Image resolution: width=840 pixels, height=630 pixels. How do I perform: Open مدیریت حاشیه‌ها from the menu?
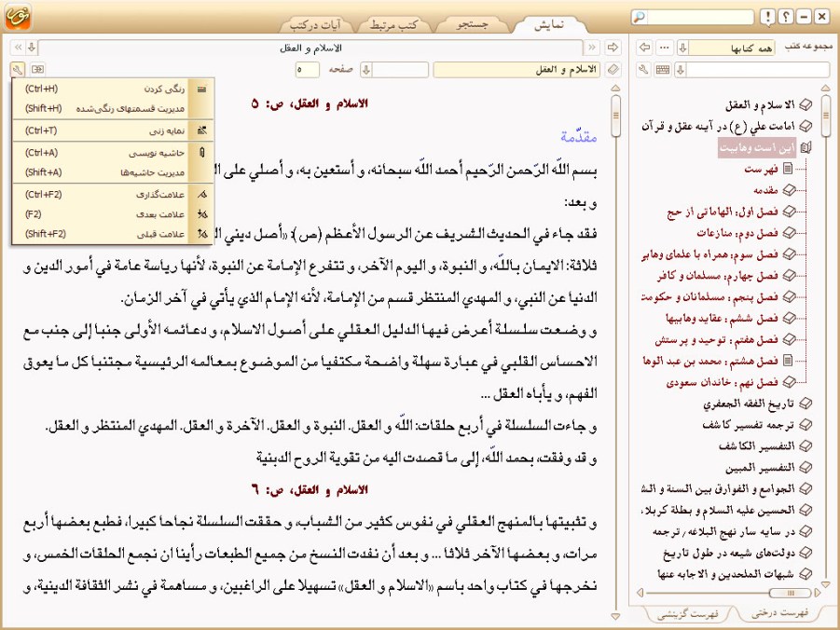113,172
